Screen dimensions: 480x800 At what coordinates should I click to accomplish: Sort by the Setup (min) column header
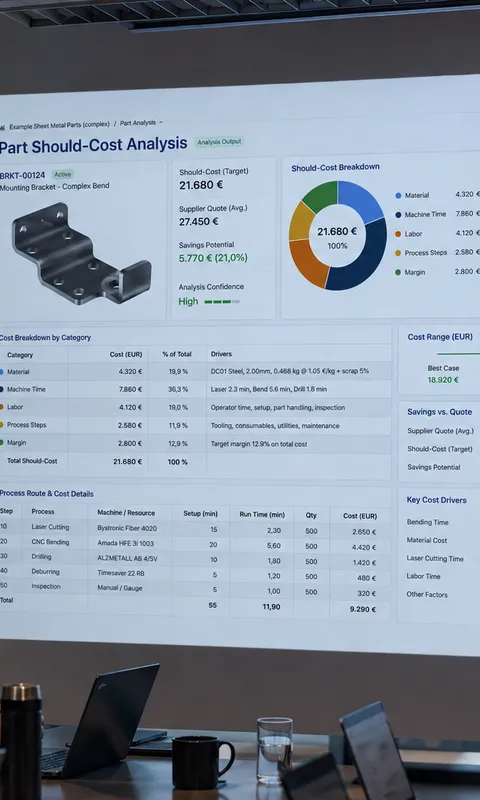(200, 514)
